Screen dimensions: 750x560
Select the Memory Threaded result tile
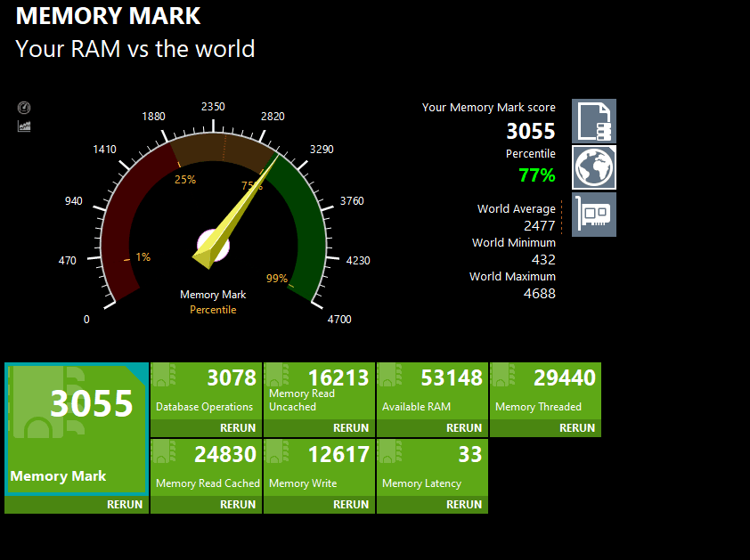pos(545,392)
